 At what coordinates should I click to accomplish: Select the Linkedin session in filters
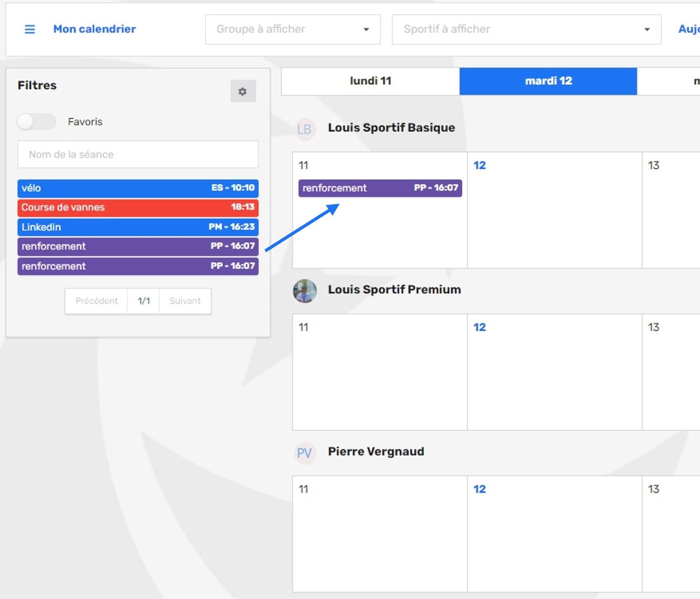point(138,227)
